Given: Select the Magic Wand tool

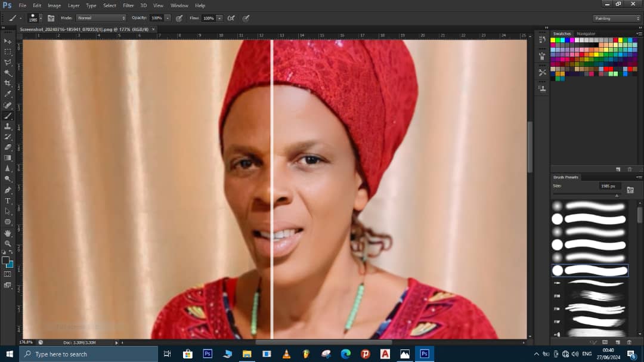Looking at the screenshot, I should point(8,73).
